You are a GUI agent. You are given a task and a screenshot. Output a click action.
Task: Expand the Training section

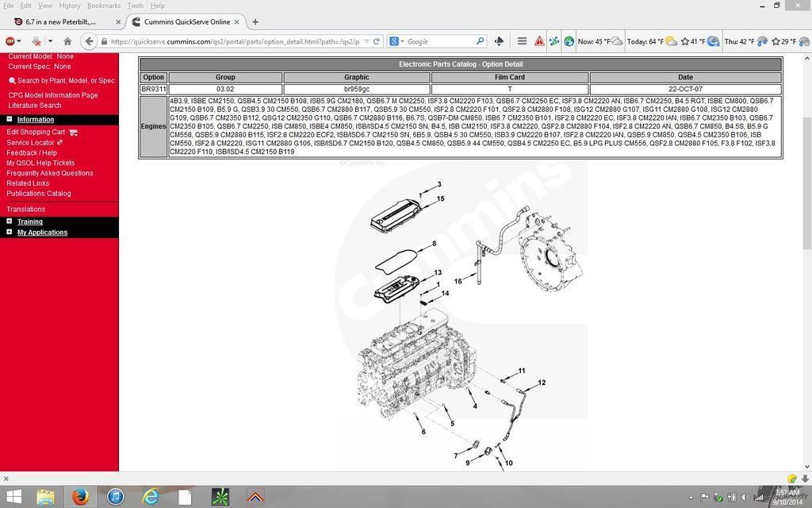10,221
